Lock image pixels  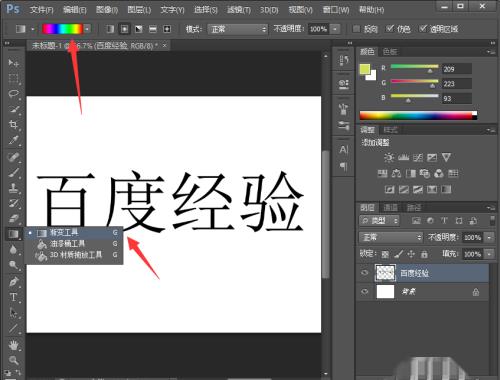point(398,255)
